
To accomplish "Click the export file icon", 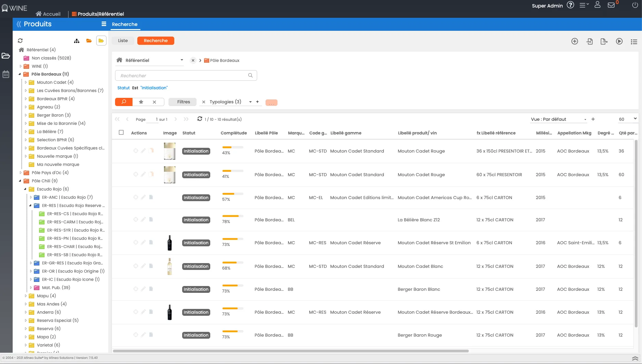I will click(x=604, y=41).
